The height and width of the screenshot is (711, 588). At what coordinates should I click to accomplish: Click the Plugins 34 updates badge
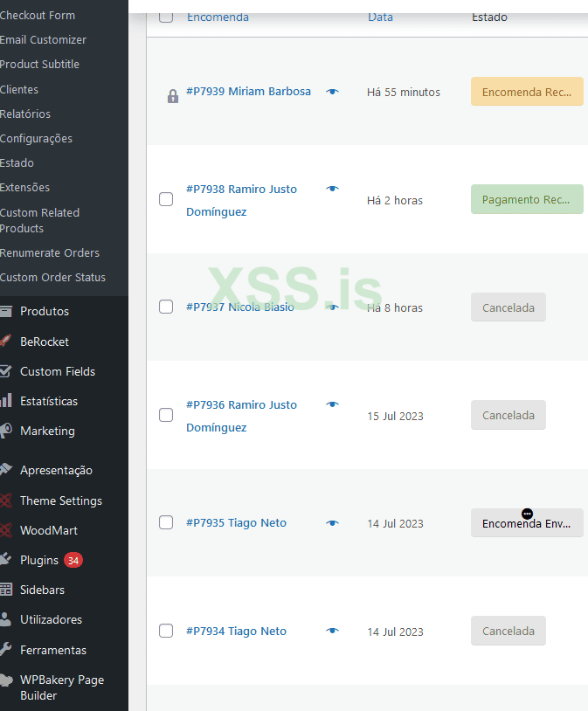tap(73, 561)
